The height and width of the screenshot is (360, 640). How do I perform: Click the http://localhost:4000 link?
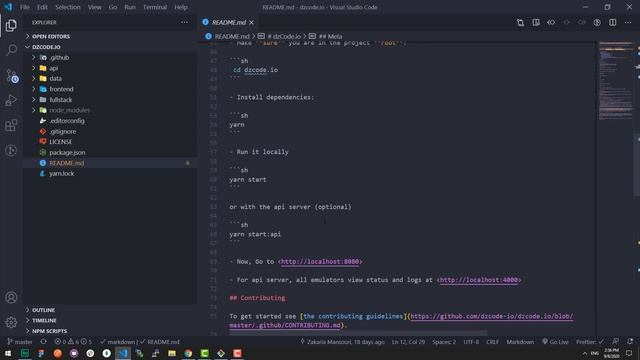pos(479,280)
